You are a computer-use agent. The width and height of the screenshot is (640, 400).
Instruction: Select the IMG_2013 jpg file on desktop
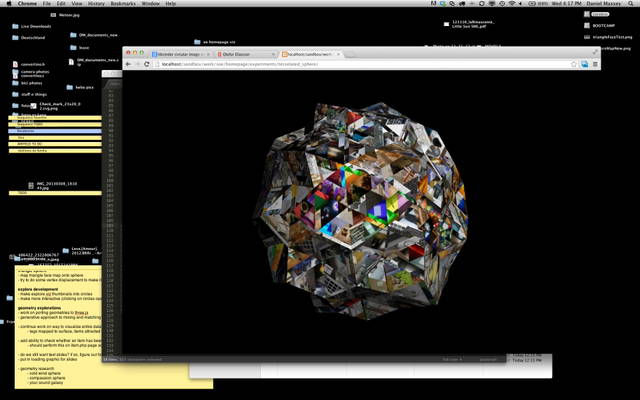[x=53, y=186]
